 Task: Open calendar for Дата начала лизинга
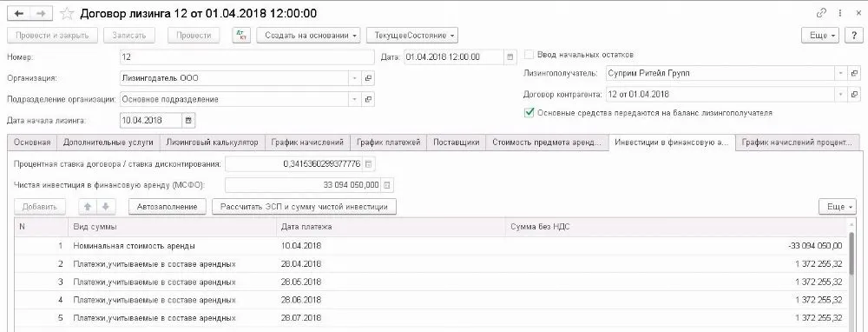click(x=188, y=120)
